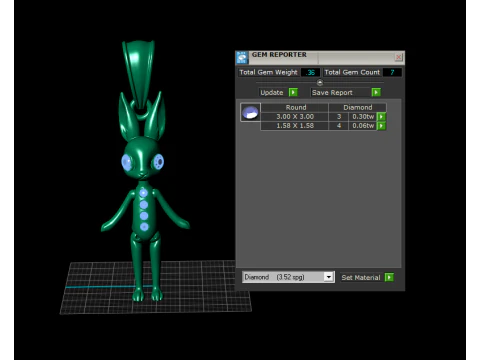Click the Total Gem Count label
This screenshot has width=480, height=360.
click(352, 72)
